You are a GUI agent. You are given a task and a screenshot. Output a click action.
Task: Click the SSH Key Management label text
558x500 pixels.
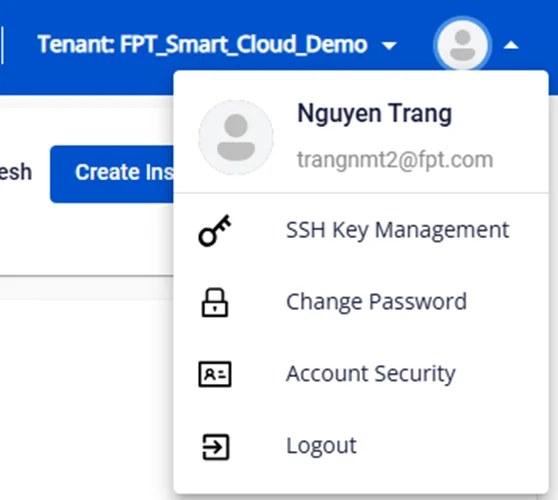pos(398,231)
